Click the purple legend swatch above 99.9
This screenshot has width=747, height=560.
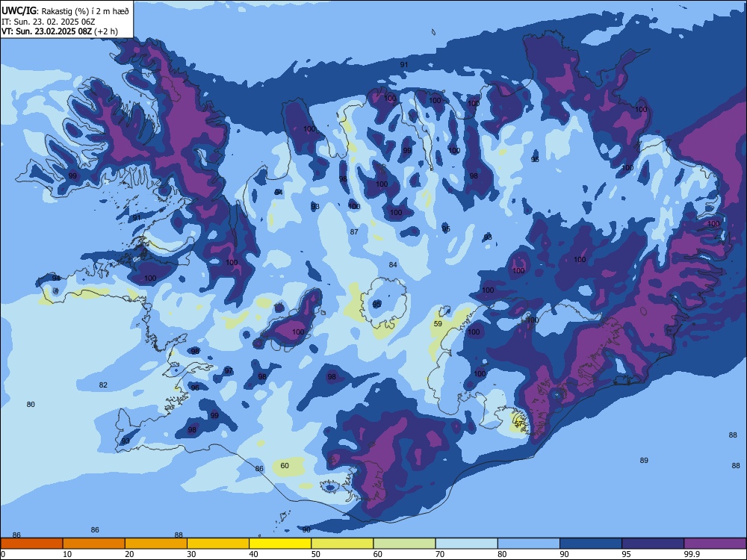tap(715, 544)
